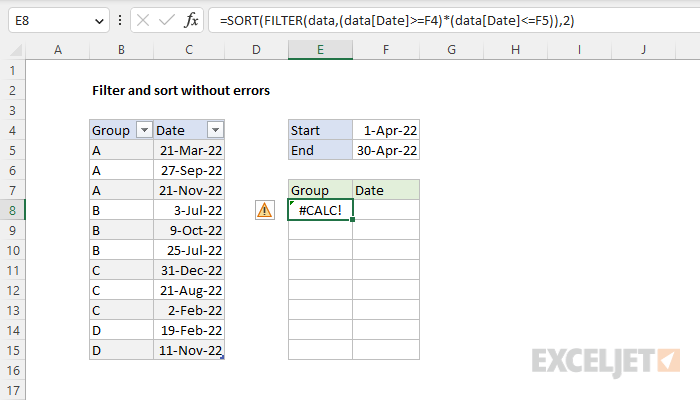
Task: Select the 21-Nov-22 date cell
Action: 189,190
